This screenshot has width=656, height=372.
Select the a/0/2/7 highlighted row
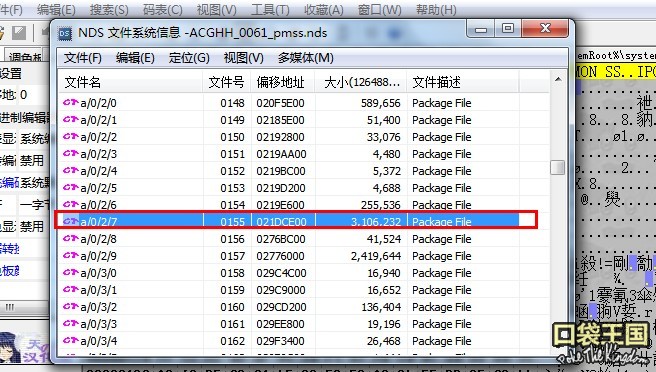tap(296, 220)
